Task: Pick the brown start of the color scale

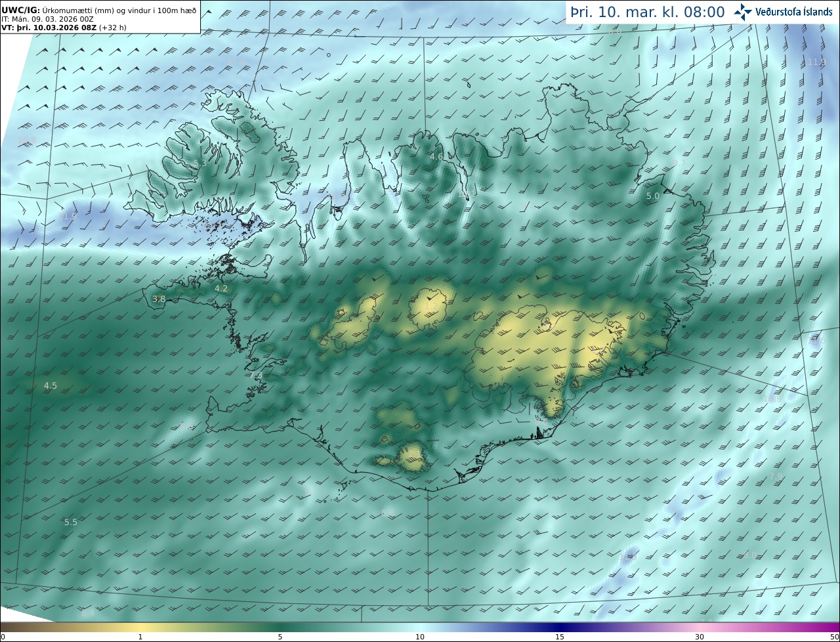Action: coord(13,626)
